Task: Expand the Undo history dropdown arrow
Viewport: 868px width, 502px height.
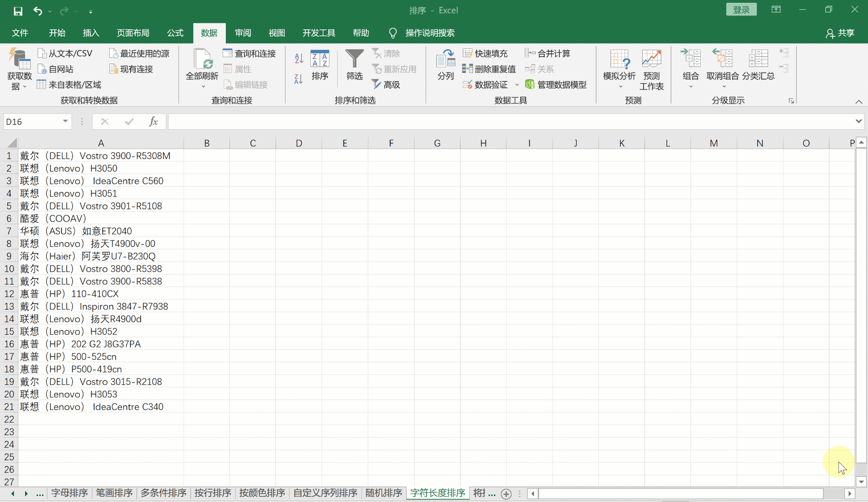Action: click(49, 11)
